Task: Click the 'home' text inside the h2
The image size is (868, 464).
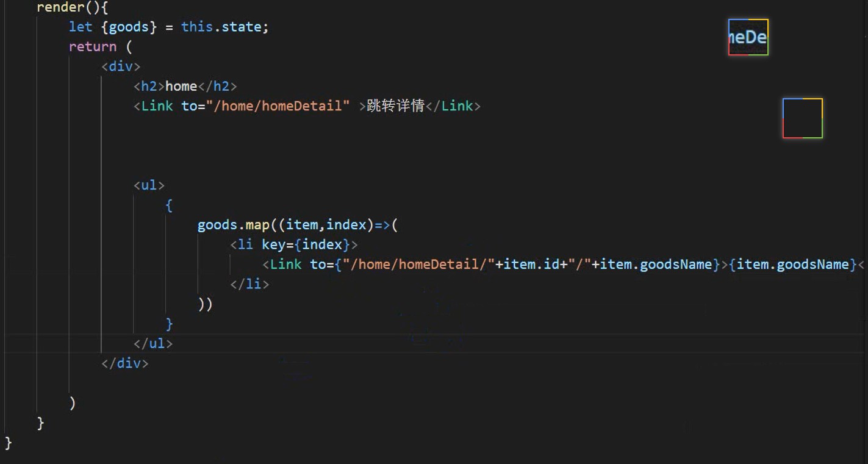Action: (181, 86)
